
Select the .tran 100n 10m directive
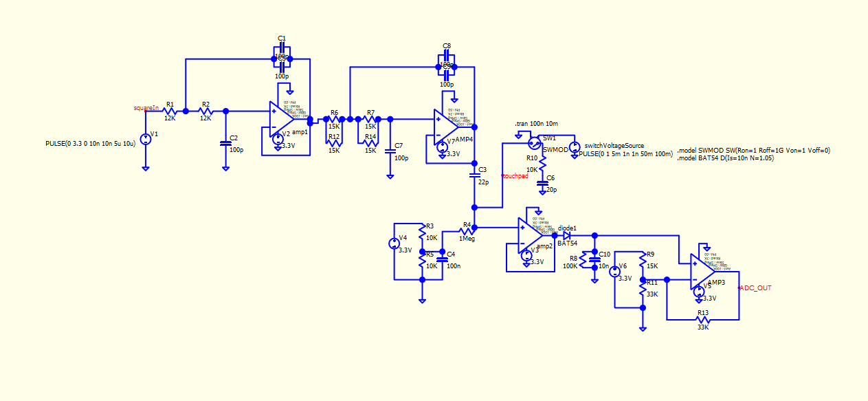[537, 124]
